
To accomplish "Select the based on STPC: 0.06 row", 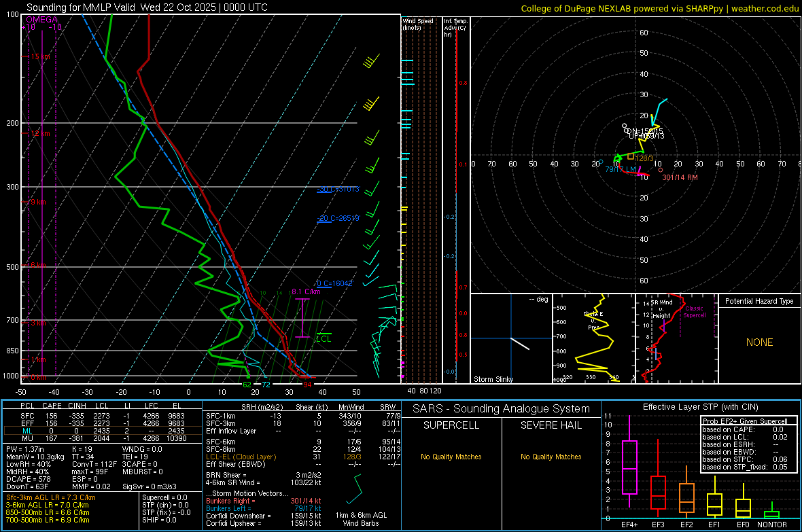I will click(745, 459).
